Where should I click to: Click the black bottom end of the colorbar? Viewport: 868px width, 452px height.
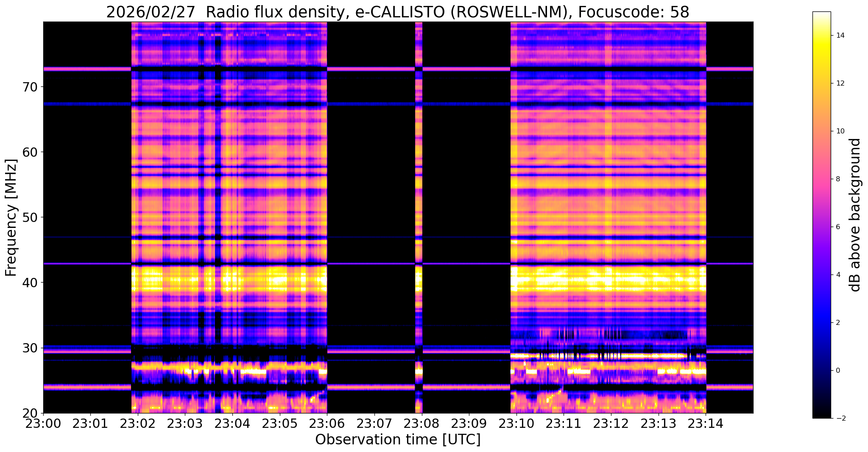point(821,413)
